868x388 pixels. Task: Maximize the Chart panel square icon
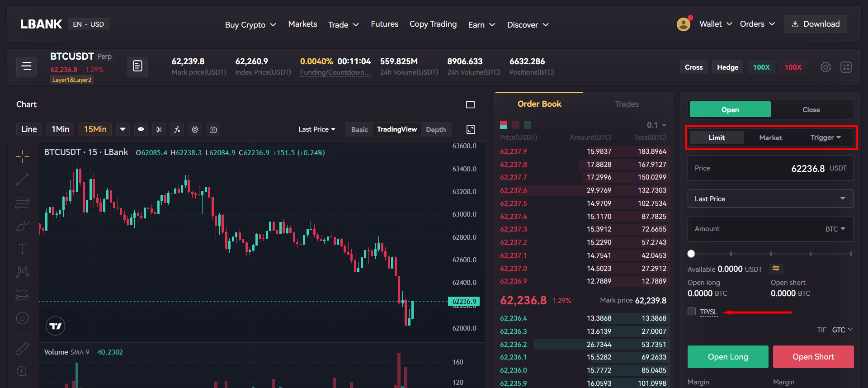[470, 104]
